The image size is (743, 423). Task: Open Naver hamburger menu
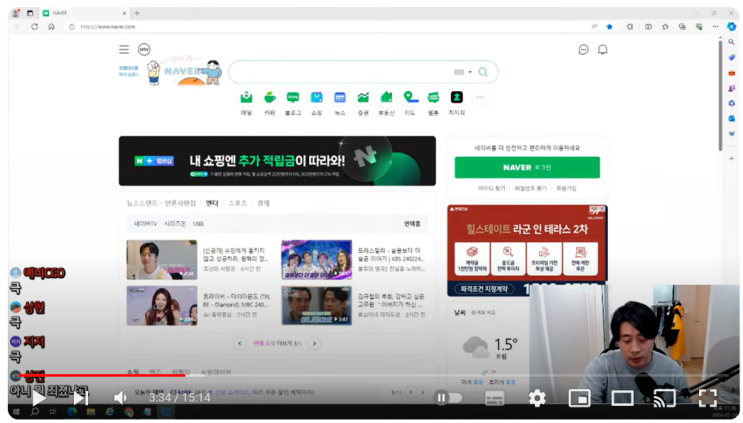[124, 49]
